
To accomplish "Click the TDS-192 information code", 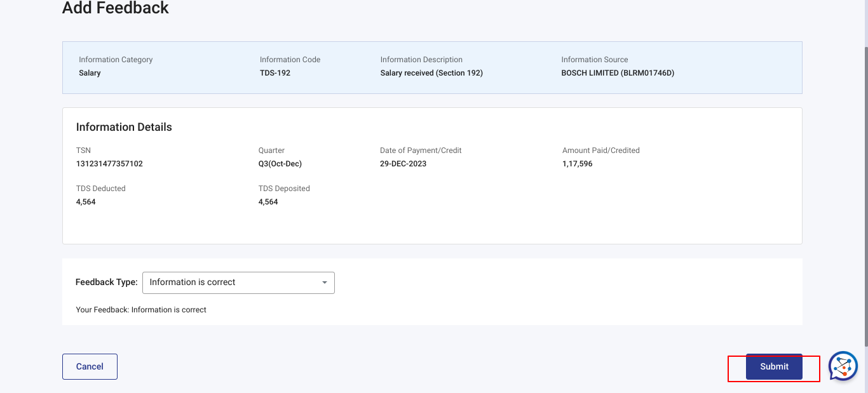I will coord(275,73).
